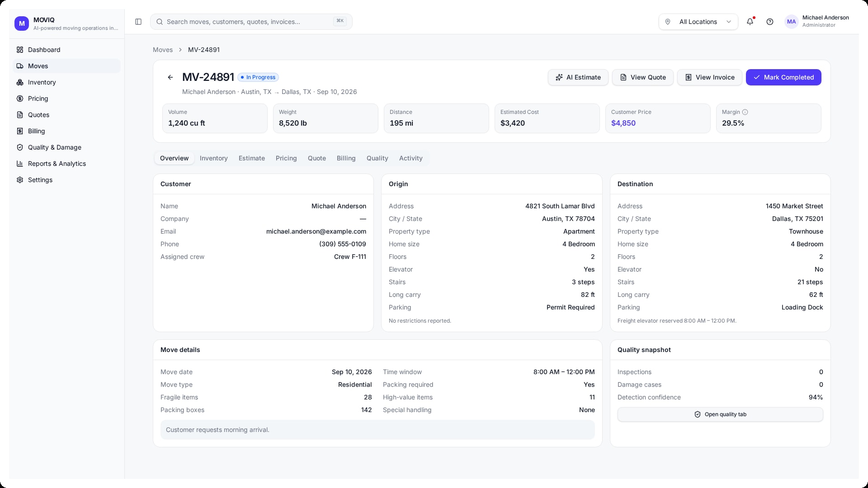Click the AI Estimate button
The width and height of the screenshot is (868, 488).
coord(578,77)
